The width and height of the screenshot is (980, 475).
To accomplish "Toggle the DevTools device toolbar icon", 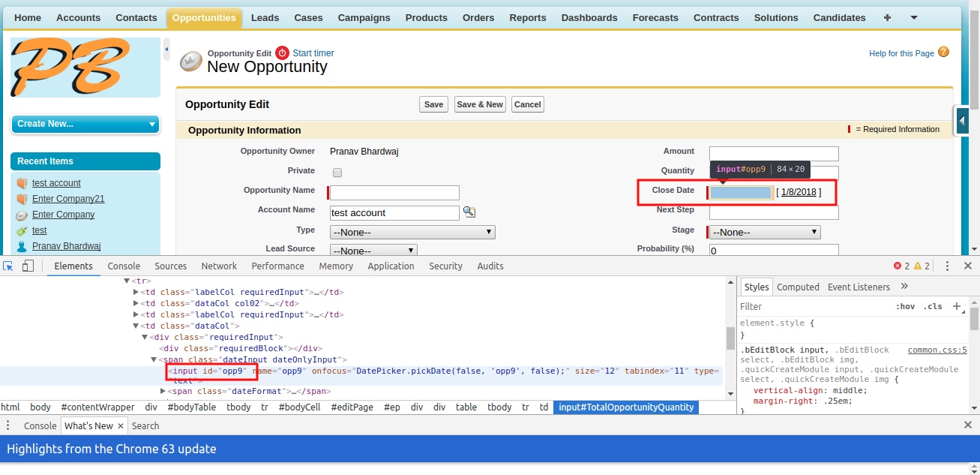I will point(28,266).
